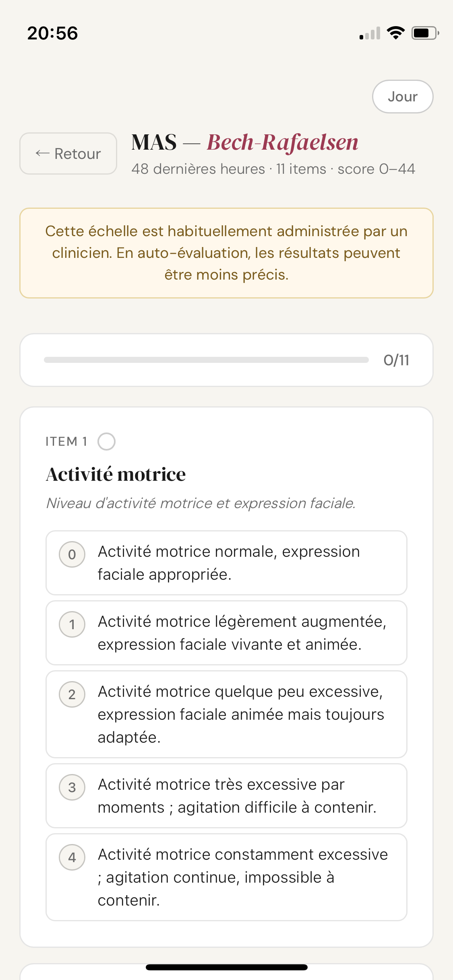Viewport: 453px width, 980px height.
Task: Tap the score 0 number badge
Action: coord(72,554)
